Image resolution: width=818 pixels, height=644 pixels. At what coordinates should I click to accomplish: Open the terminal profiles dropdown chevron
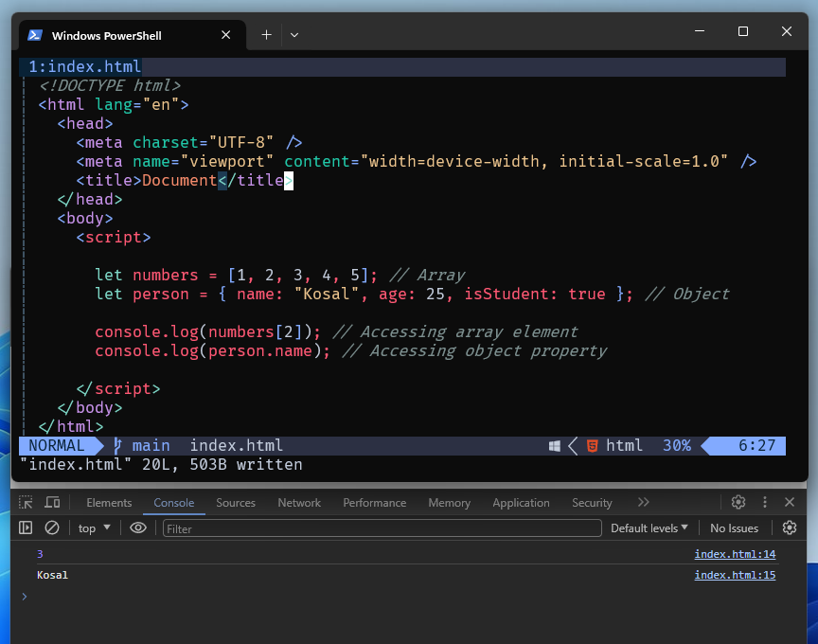click(294, 35)
